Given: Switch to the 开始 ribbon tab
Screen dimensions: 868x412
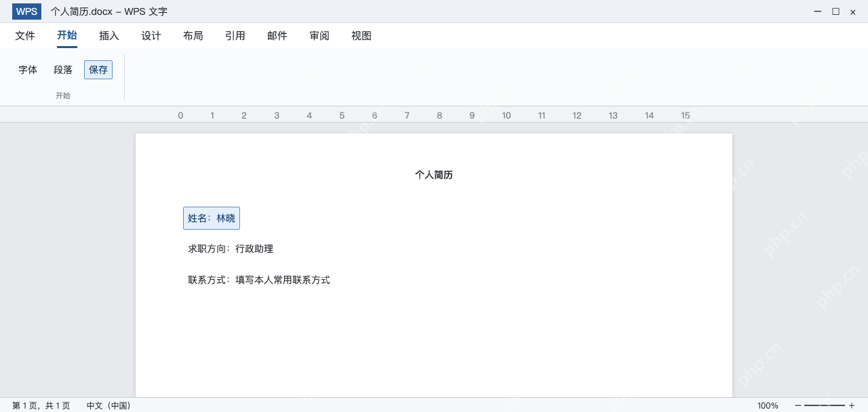Looking at the screenshot, I should pyautogui.click(x=67, y=36).
